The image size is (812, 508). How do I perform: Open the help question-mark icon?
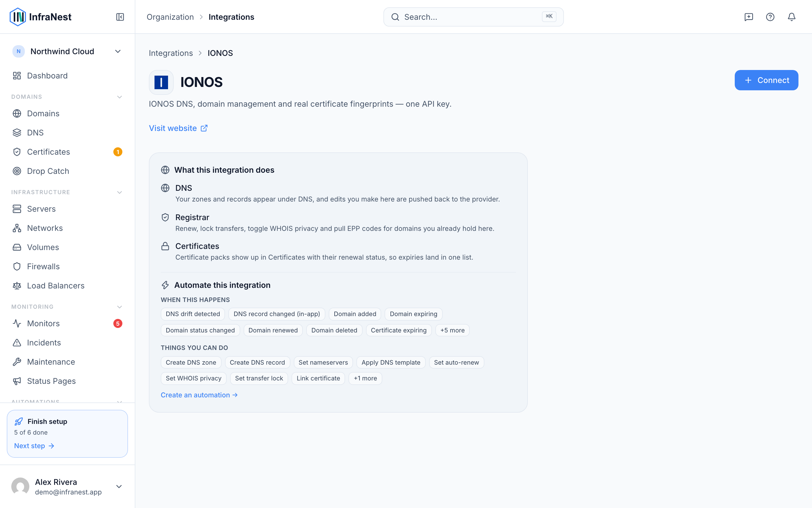[x=770, y=17]
